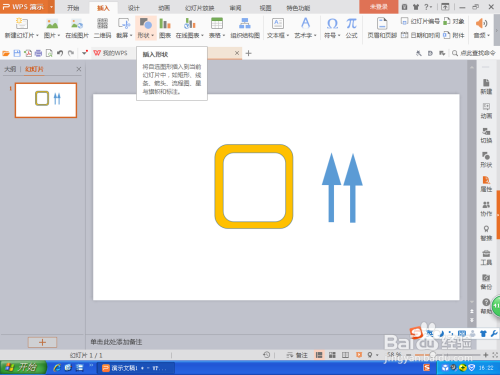Screen dimensions: 500x375
Task: Open the WPS application menu dropdown
Action: [x=51, y=7]
